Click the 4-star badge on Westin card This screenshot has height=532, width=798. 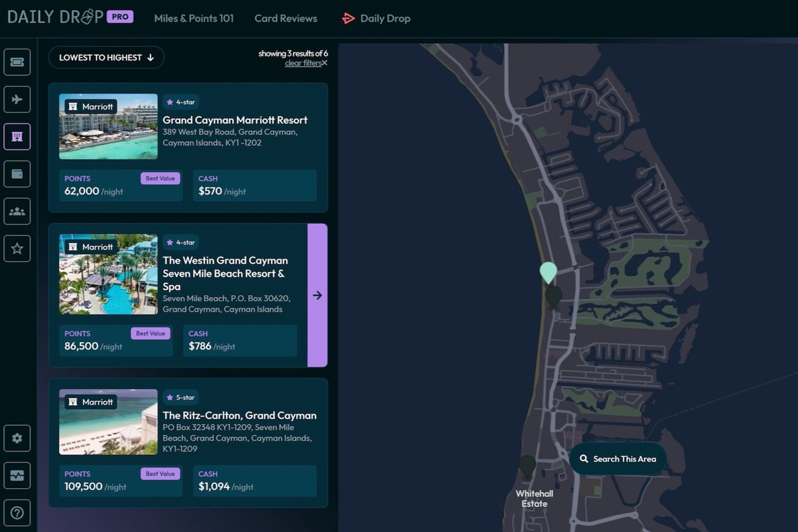coord(181,242)
